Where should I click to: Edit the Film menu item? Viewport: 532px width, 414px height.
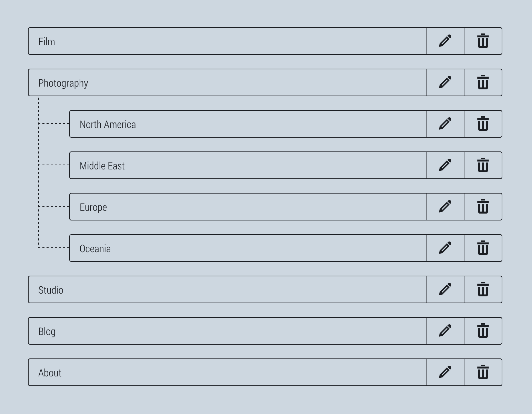click(445, 41)
